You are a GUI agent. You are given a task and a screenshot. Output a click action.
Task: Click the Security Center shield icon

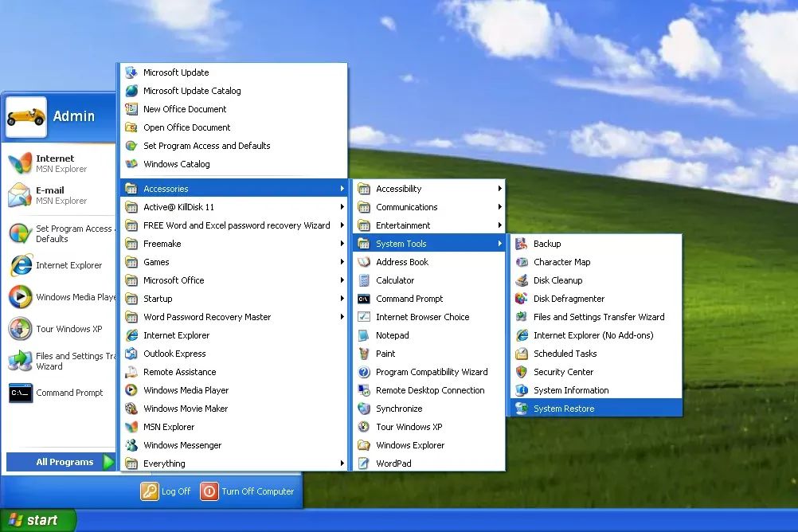coord(521,372)
